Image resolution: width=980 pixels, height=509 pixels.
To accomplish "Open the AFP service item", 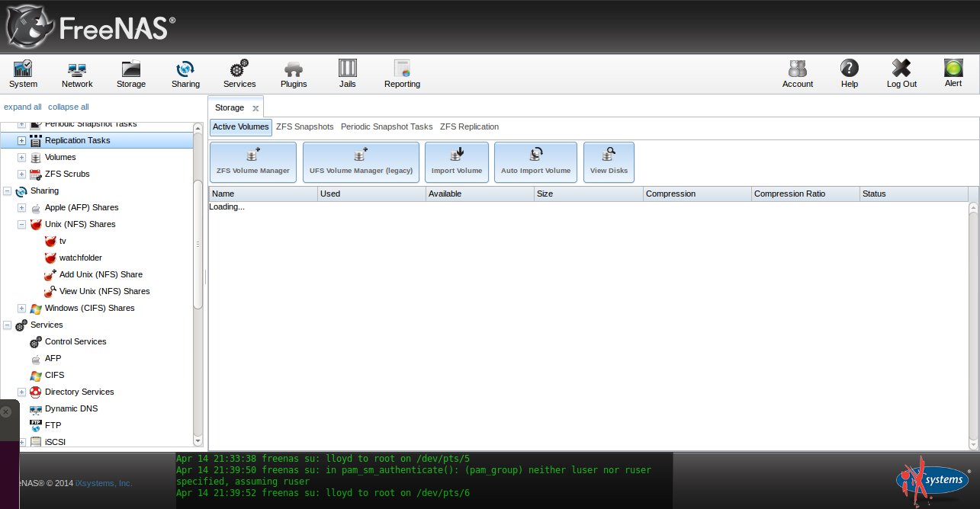I will click(53, 358).
